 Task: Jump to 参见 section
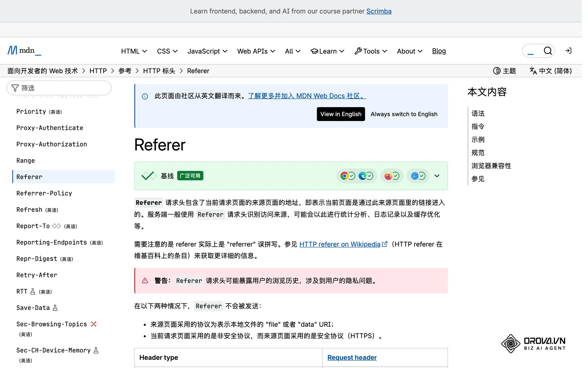pos(478,178)
